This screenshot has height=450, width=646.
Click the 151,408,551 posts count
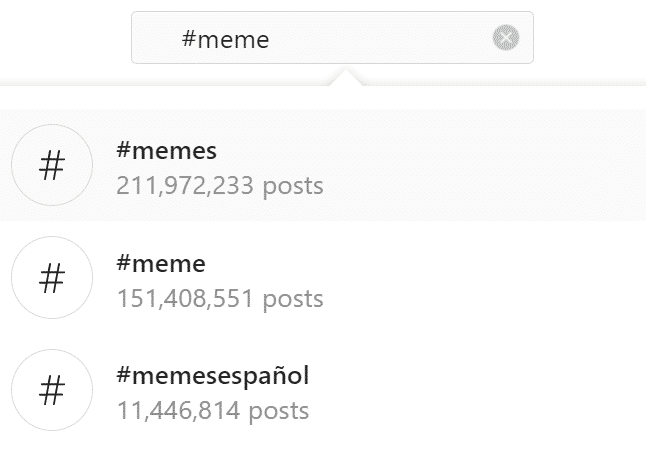click(x=220, y=298)
